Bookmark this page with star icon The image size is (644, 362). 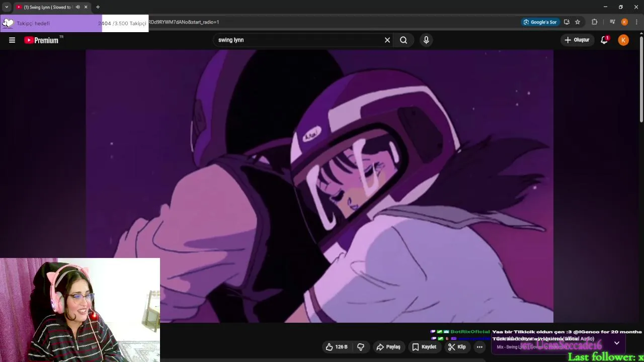[578, 22]
